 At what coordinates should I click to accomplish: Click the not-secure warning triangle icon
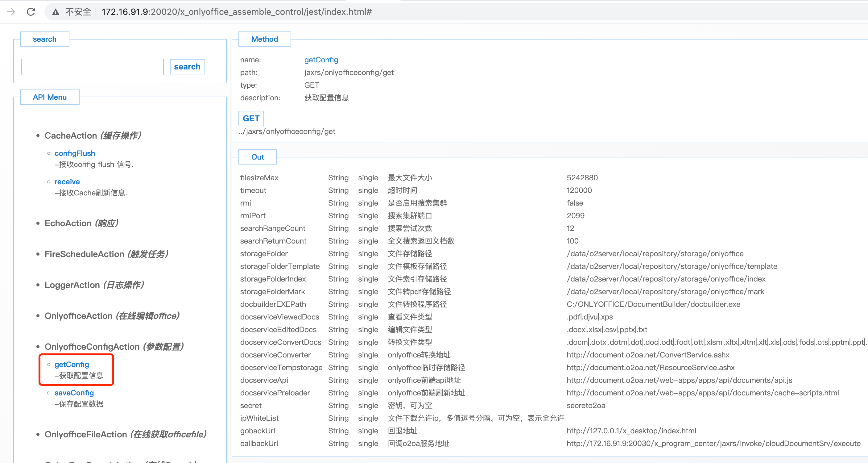[56, 12]
